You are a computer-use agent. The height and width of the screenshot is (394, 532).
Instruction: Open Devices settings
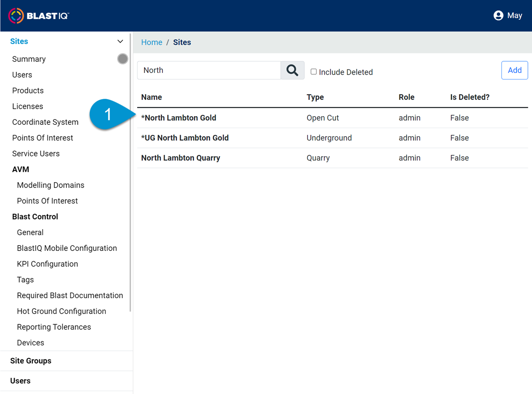pyautogui.click(x=31, y=343)
